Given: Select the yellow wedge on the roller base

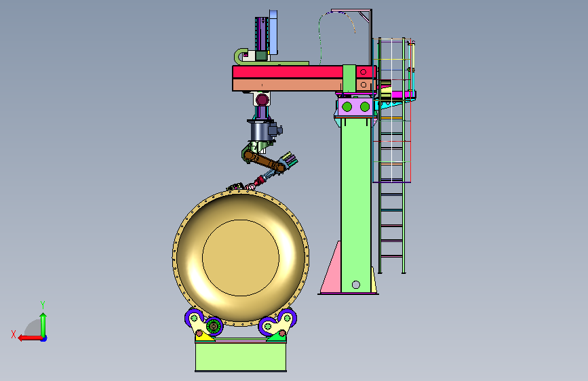Looking at the screenshot, I should pyautogui.click(x=204, y=338).
